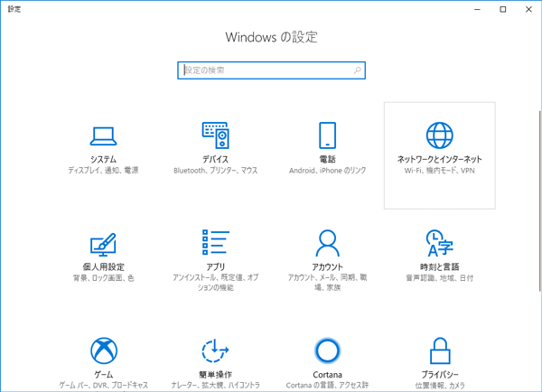Click the プライバシー label
Viewport: 542px width, 392px height.
pyautogui.click(x=440, y=375)
